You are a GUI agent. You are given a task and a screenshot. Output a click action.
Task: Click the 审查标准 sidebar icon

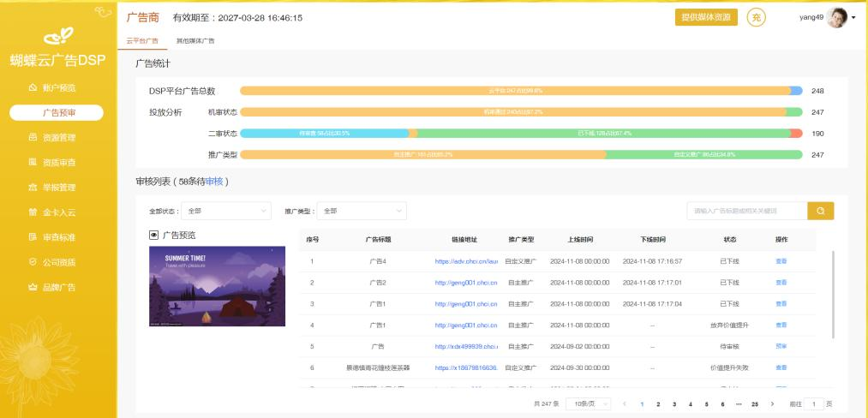(x=33, y=237)
